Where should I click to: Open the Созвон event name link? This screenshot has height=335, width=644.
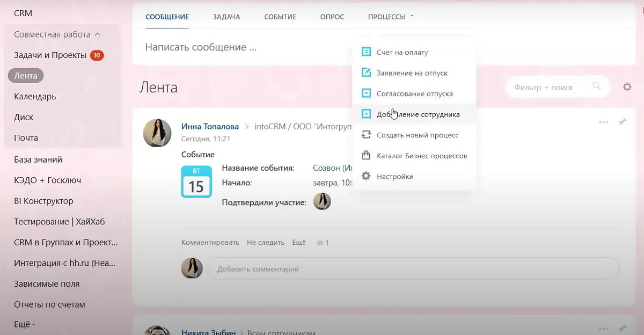click(332, 168)
